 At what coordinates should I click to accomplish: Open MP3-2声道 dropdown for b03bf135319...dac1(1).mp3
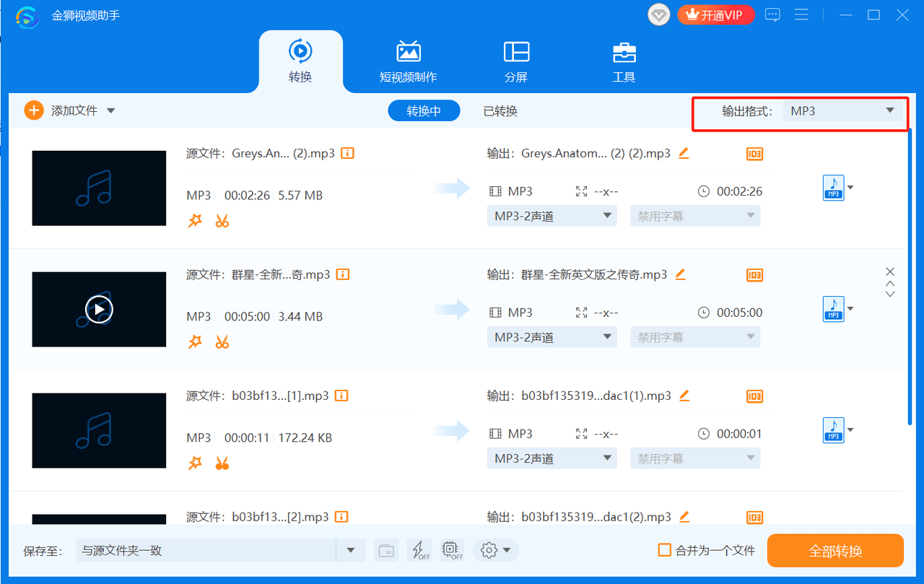(552, 458)
